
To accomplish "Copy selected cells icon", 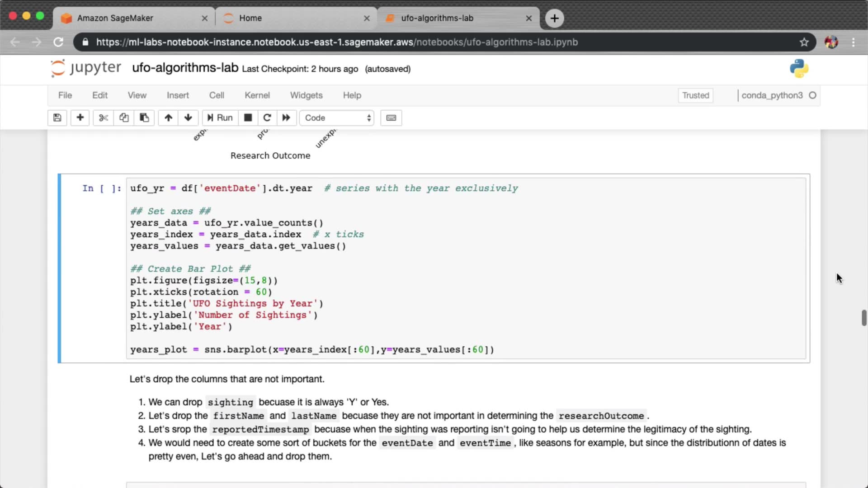I will click(124, 118).
